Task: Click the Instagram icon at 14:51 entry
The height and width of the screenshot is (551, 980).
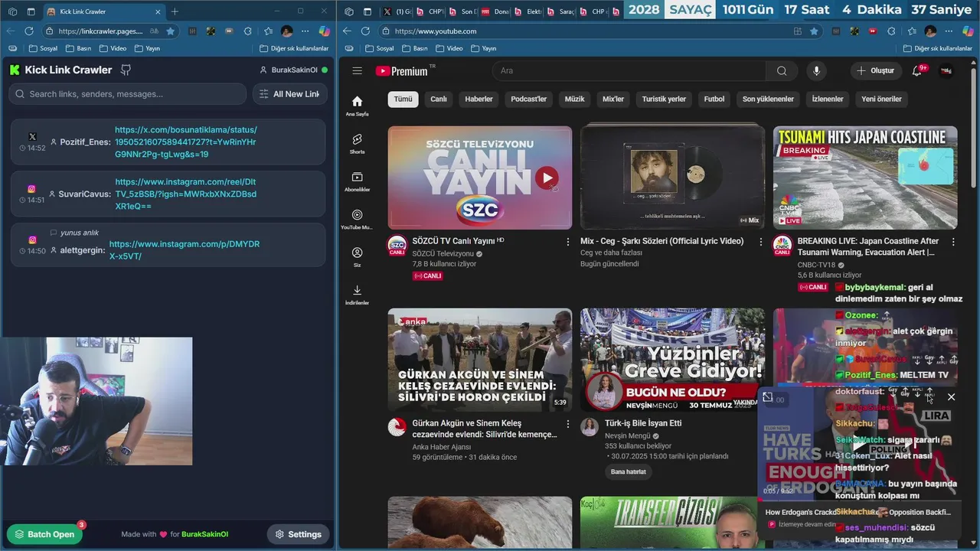Action: click(32, 188)
